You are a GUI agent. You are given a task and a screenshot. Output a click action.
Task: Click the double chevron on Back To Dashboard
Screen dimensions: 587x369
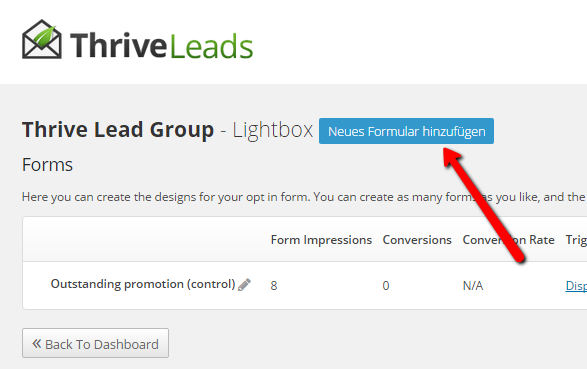(x=36, y=343)
